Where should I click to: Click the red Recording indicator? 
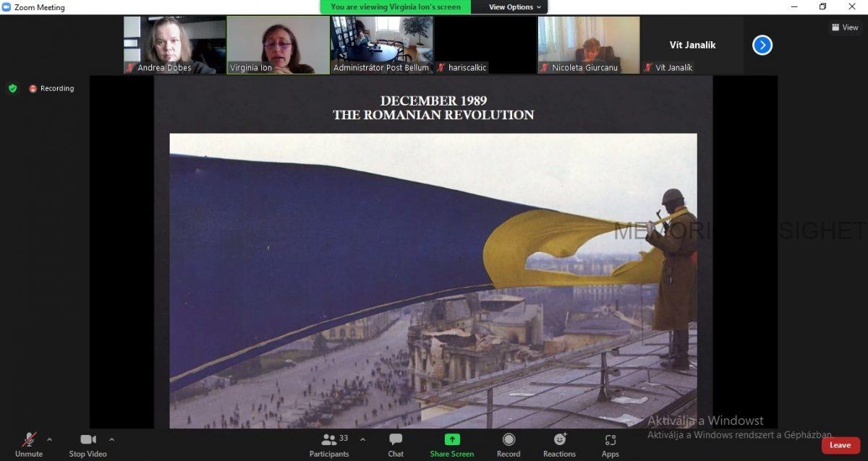51,88
